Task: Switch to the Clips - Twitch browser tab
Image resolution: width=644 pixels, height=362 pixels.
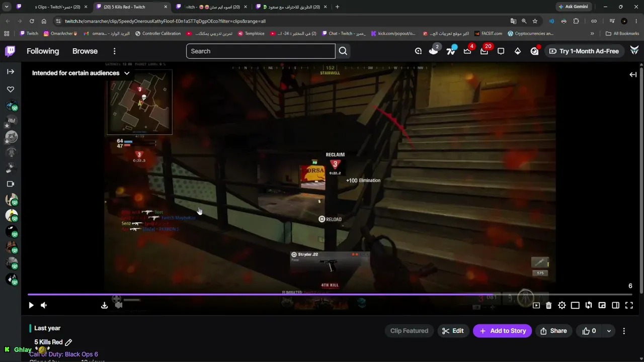Action: point(53,7)
